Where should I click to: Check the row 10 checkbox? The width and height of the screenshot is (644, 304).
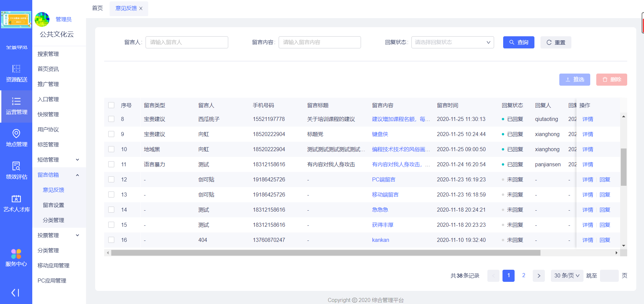pos(111,149)
